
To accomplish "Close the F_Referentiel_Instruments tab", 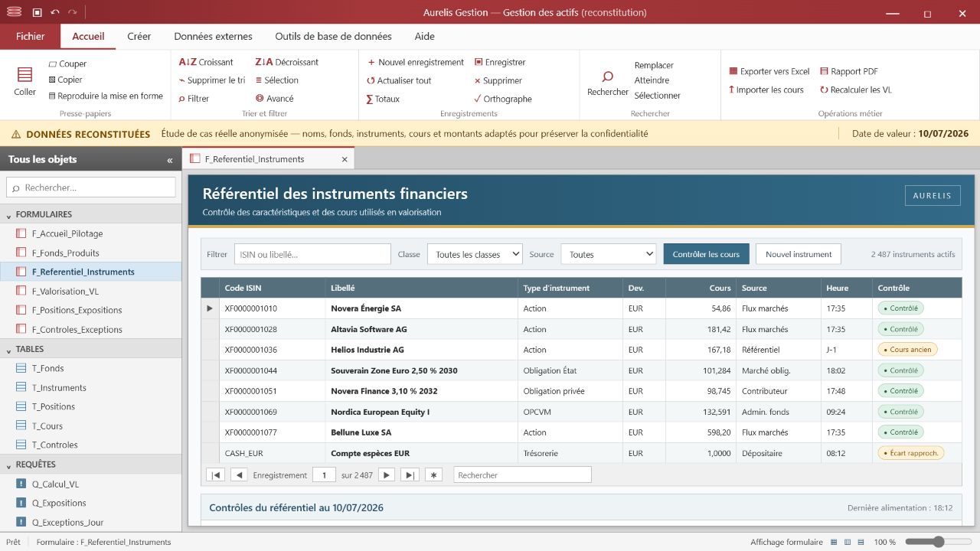I will [345, 159].
